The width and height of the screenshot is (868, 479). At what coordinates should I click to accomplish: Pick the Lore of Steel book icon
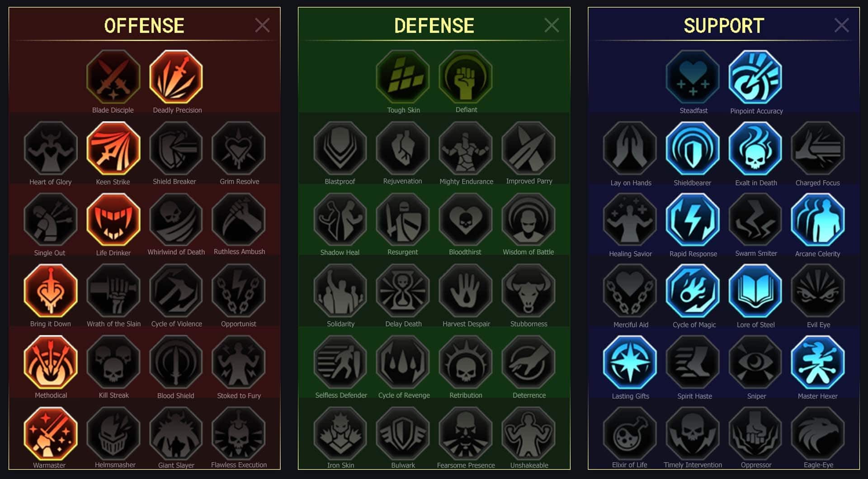click(755, 291)
